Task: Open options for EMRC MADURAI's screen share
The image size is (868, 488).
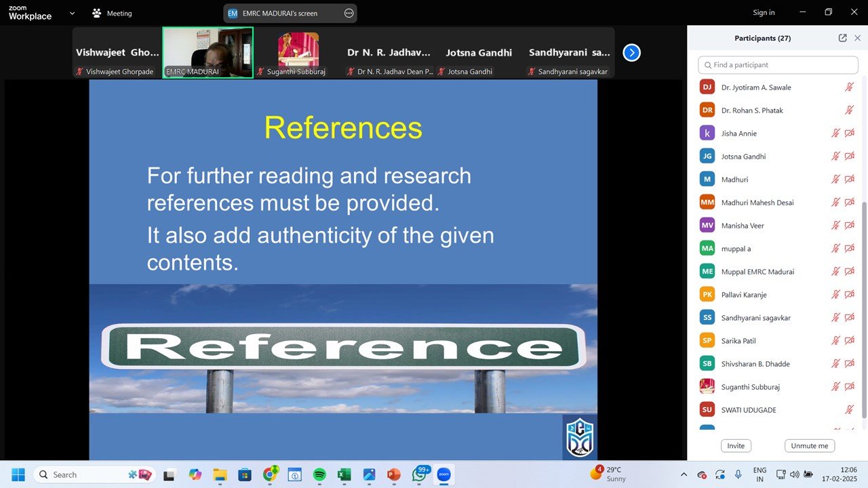Action: click(348, 13)
